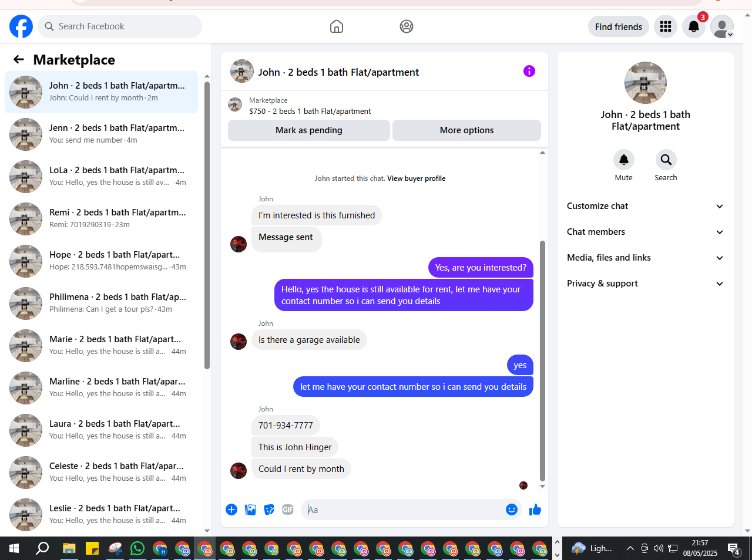Focus the Search Facebook field

120,26
